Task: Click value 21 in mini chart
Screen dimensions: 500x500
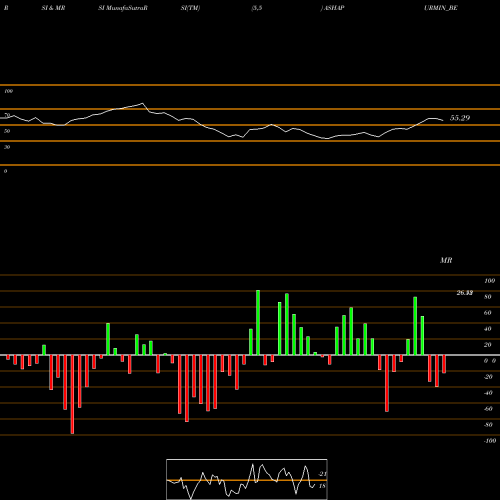Action: coord(322,474)
